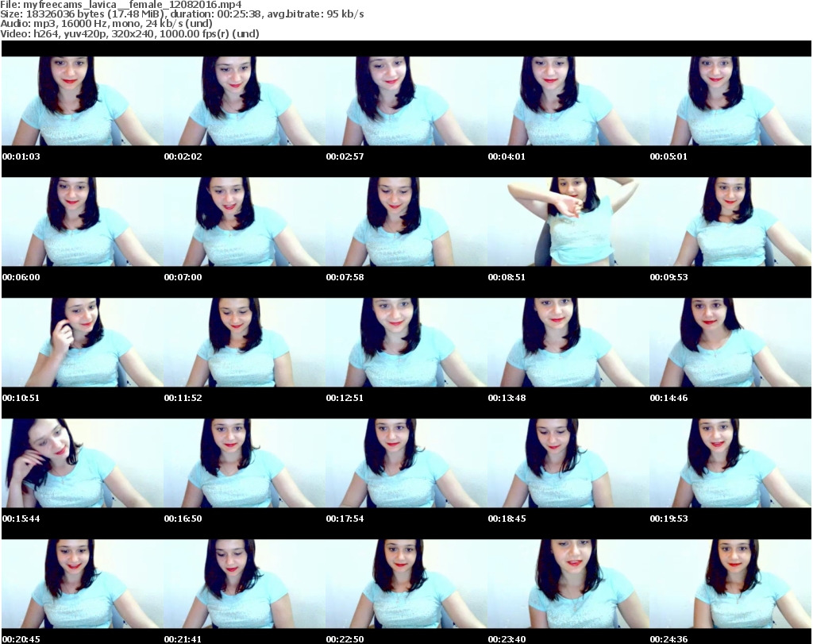Select the time caption '00:10:51'
813x644 pixels.
click(21, 398)
